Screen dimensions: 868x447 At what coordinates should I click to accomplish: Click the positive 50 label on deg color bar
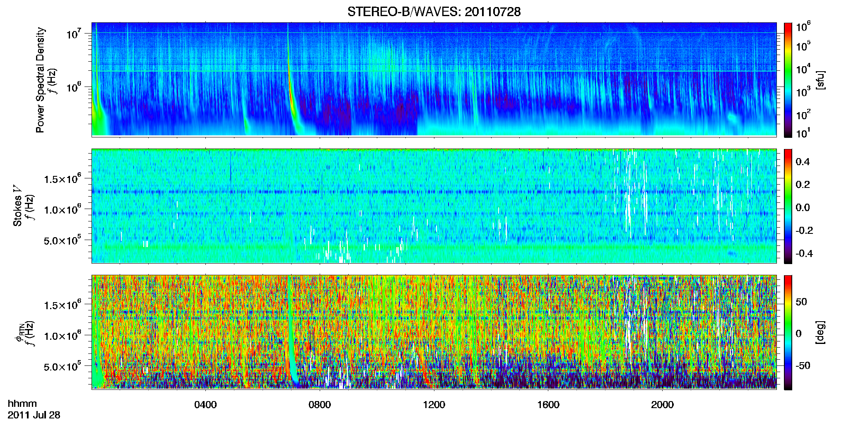801,302
